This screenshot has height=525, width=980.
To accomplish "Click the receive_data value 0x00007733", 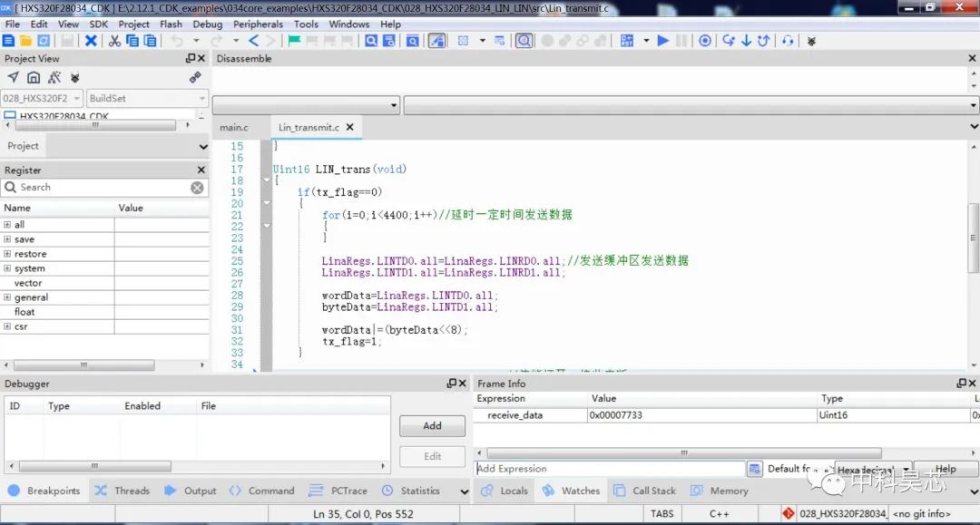I will pos(615,415).
